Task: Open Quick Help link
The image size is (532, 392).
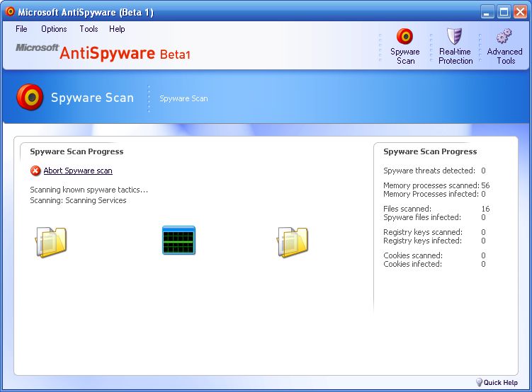Action: (x=500, y=383)
